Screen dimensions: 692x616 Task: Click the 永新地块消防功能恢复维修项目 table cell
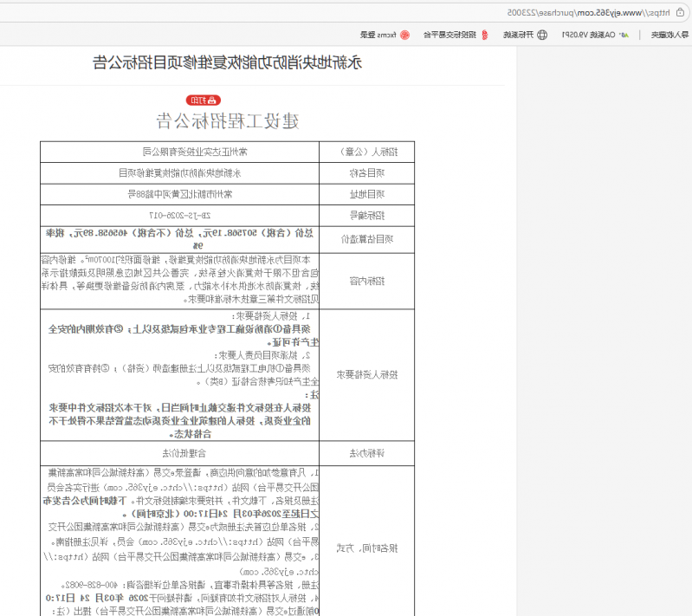[x=179, y=173]
